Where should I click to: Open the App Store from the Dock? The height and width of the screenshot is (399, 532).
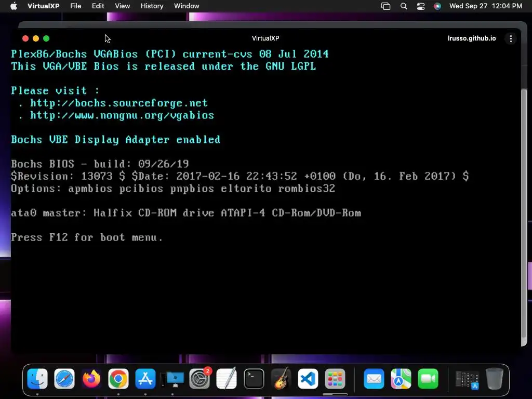[x=145, y=379]
